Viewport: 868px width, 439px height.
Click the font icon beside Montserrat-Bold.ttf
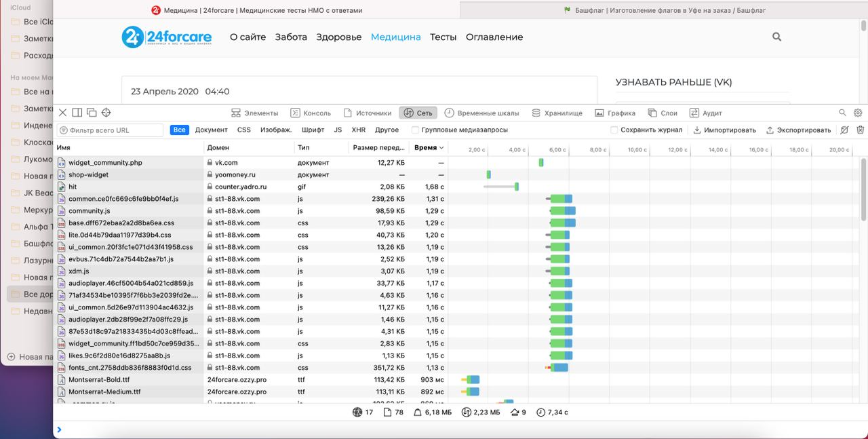point(61,380)
